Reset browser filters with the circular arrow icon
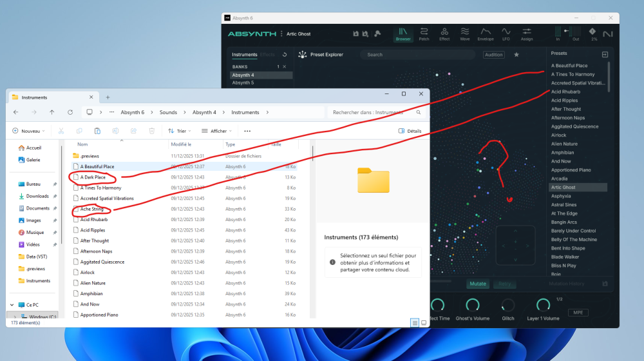Image resolution: width=644 pixels, height=361 pixels. [285, 54]
